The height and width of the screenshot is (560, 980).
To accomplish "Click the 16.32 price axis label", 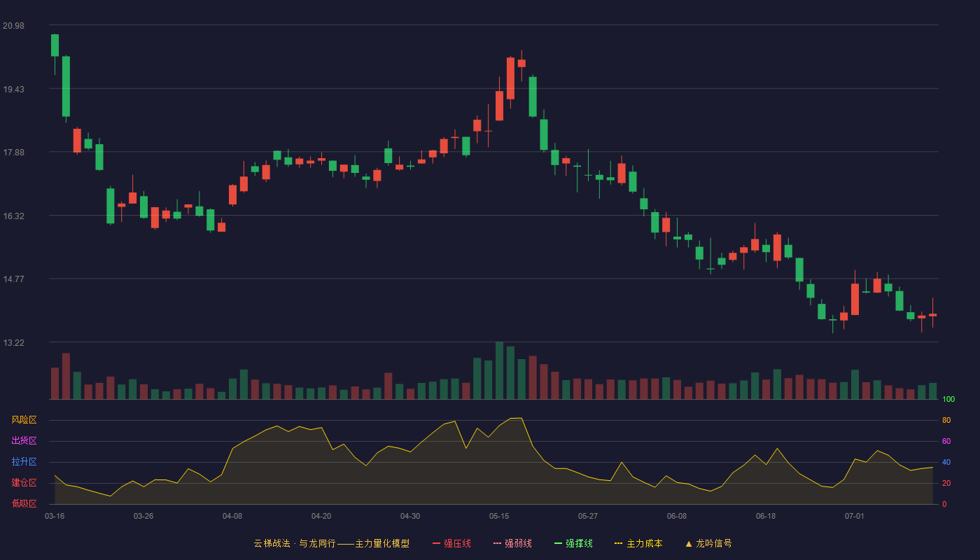I will click(x=13, y=216).
